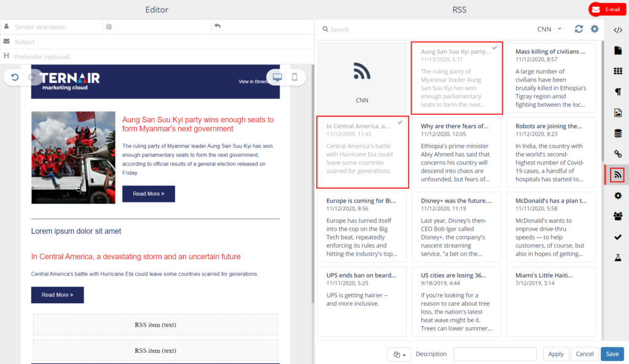Toggle checkmark on Aung San Suu Kyi card
629x364 pixels.
click(x=494, y=48)
